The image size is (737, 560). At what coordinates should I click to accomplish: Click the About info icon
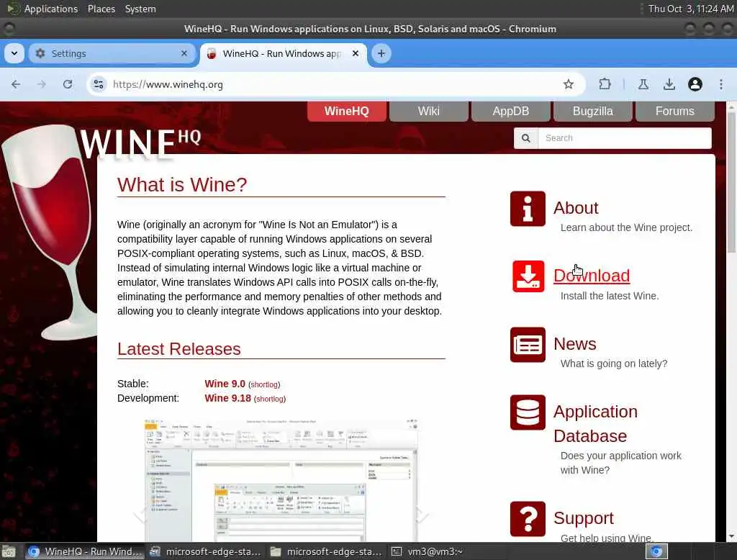[528, 209]
